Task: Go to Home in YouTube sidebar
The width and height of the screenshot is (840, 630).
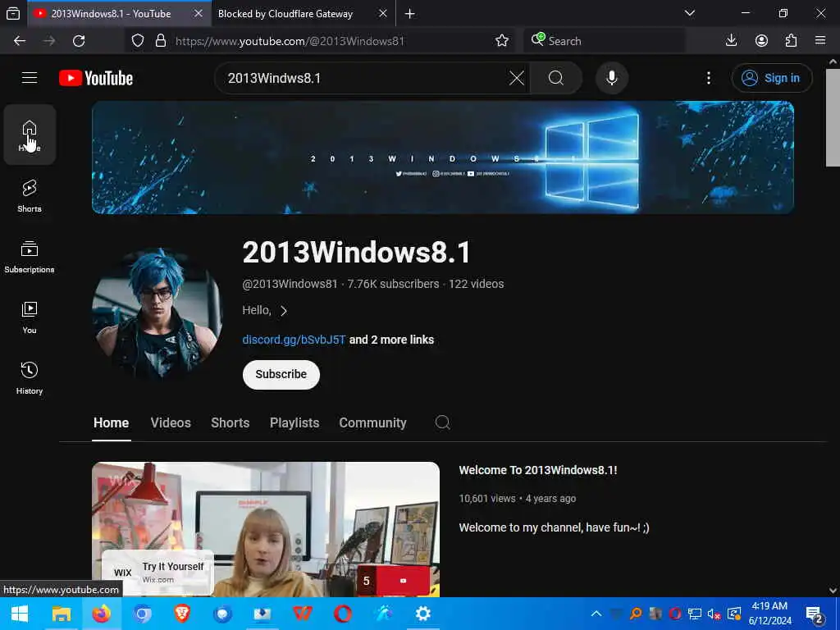Action: click(30, 135)
